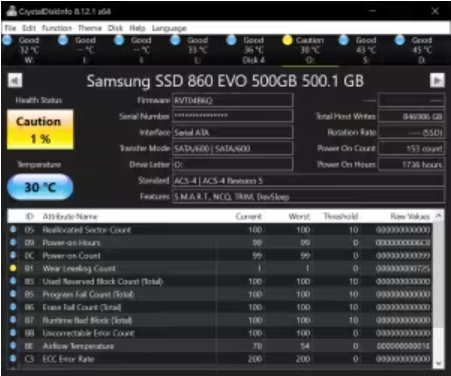Open the Language menu
Image resolution: width=451 pixels, height=376 pixels.
[169, 28]
